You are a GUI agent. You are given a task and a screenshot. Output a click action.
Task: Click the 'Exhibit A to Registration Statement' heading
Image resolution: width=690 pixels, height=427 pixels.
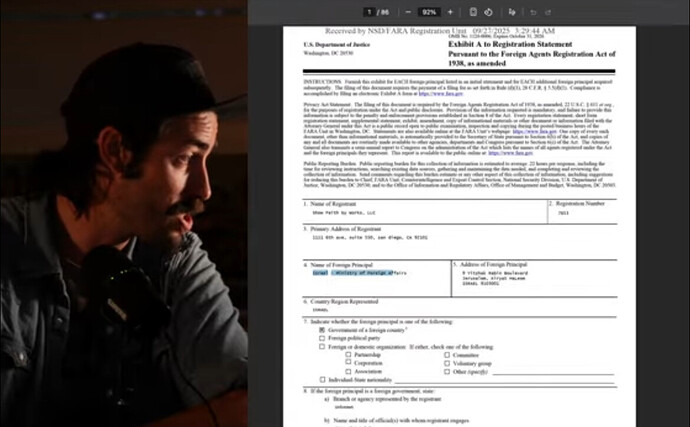(510, 44)
